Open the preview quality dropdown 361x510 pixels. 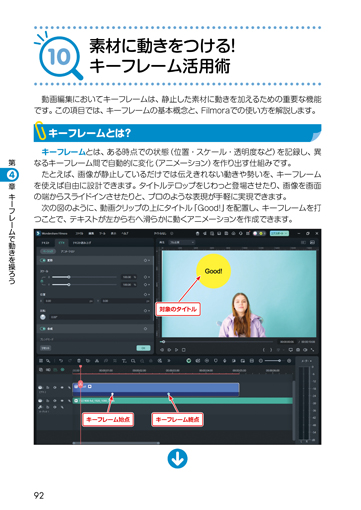182,242
